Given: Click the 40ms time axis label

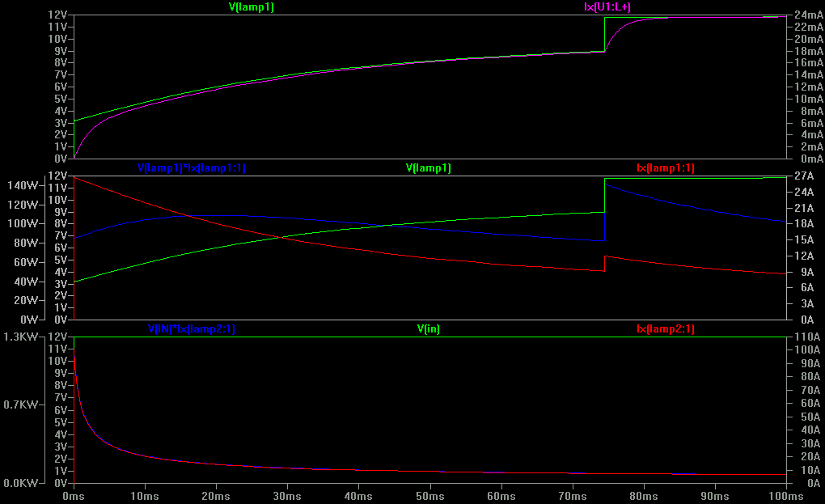Looking at the screenshot, I should pos(358,496).
